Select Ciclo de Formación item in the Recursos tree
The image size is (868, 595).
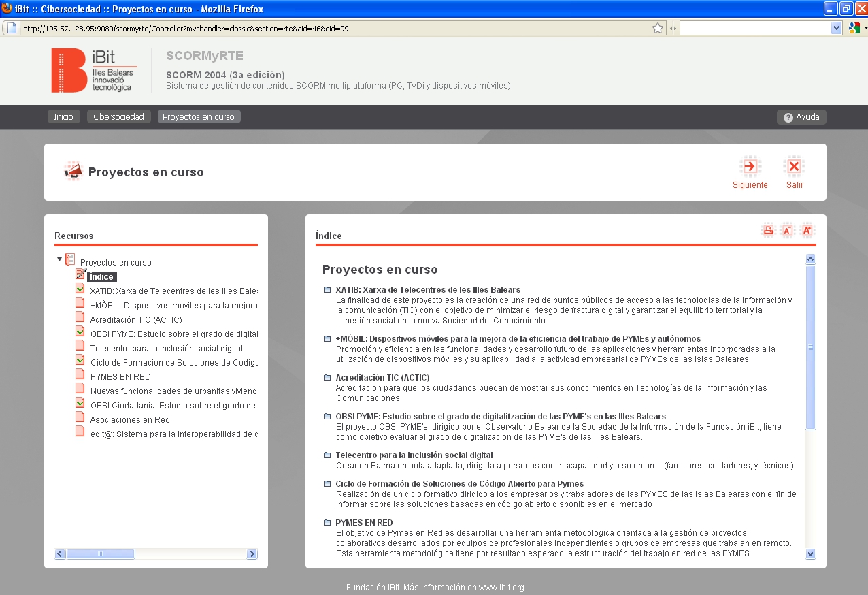(173, 363)
